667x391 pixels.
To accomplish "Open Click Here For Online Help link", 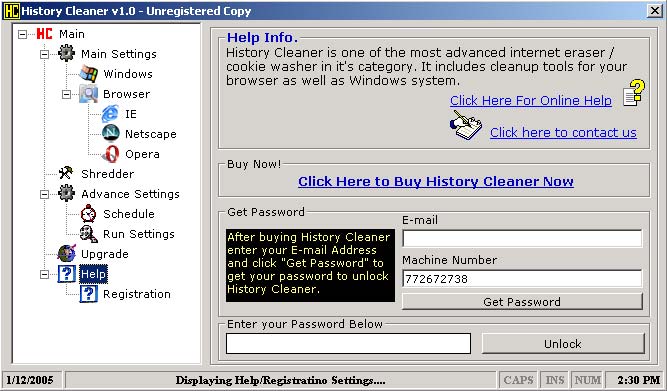I will [x=531, y=100].
